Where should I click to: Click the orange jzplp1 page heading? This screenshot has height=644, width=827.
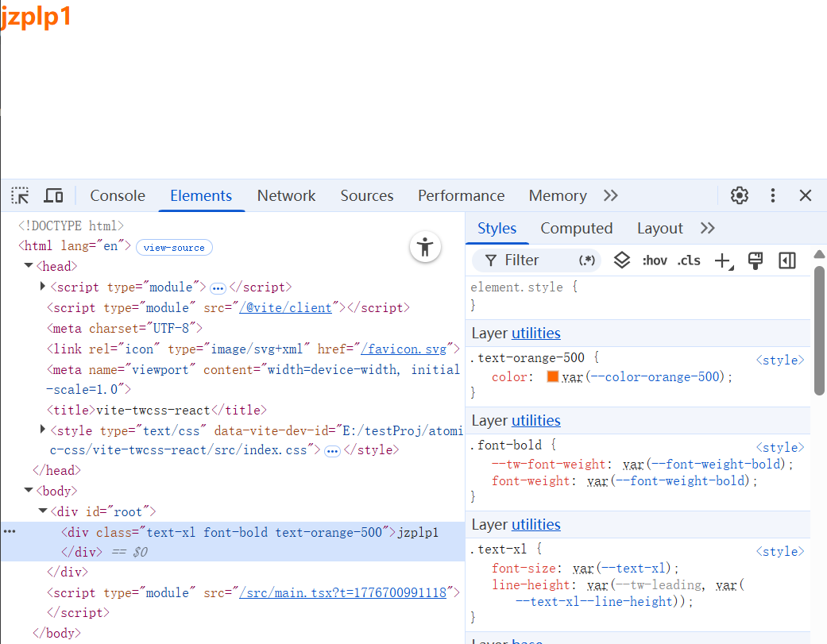tap(35, 17)
